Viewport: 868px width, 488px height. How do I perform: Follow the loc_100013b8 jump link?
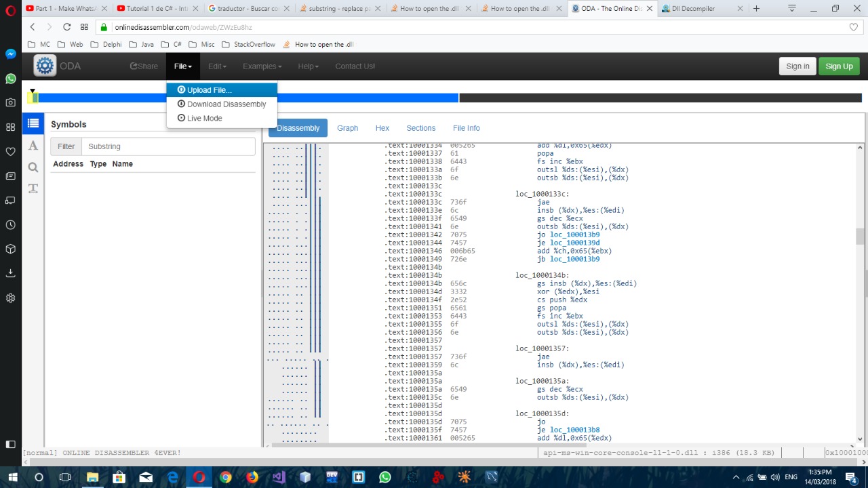click(574, 430)
